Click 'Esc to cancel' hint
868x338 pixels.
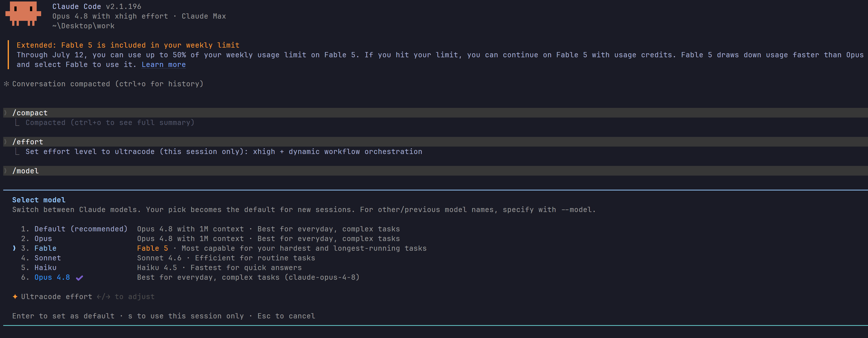click(286, 316)
